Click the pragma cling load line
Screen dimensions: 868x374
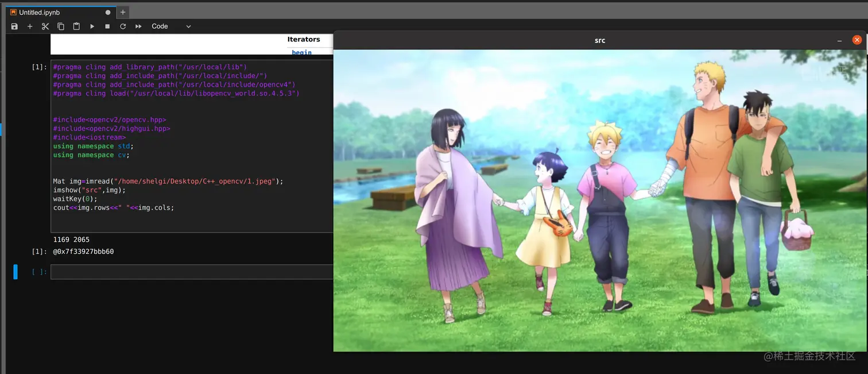[x=176, y=93]
